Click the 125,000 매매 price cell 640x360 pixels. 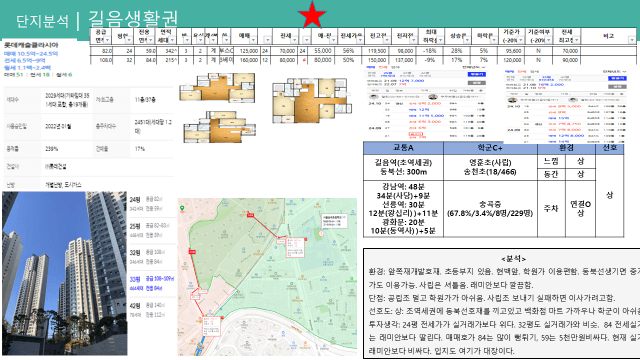pos(249,51)
